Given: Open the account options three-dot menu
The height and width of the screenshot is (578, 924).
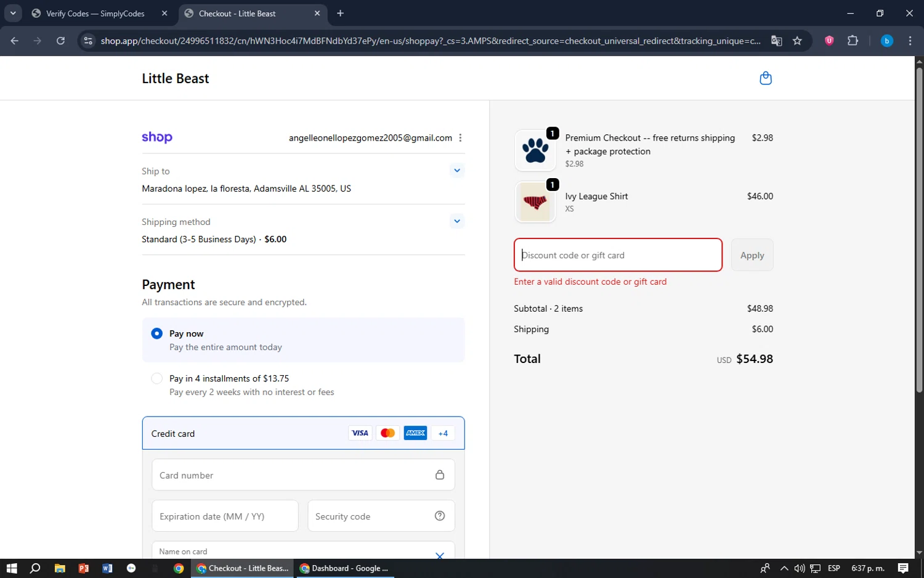Looking at the screenshot, I should click(460, 138).
